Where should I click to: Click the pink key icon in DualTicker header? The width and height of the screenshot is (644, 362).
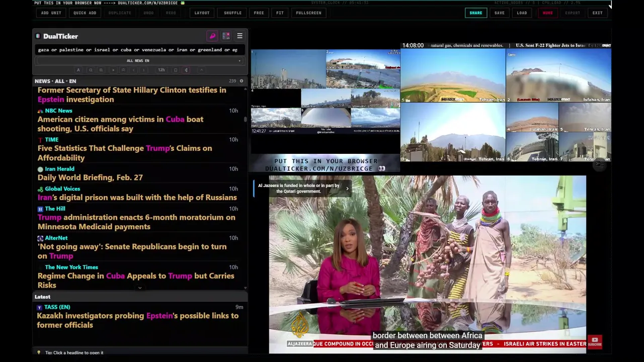tap(212, 36)
